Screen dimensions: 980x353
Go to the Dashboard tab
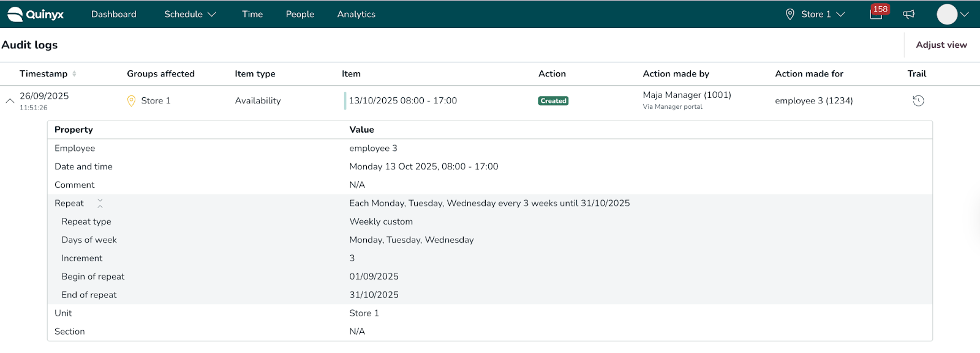(x=114, y=14)
